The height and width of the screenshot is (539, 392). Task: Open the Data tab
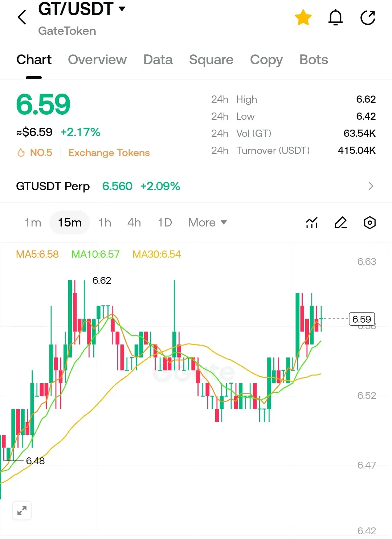tap(158, 60)
